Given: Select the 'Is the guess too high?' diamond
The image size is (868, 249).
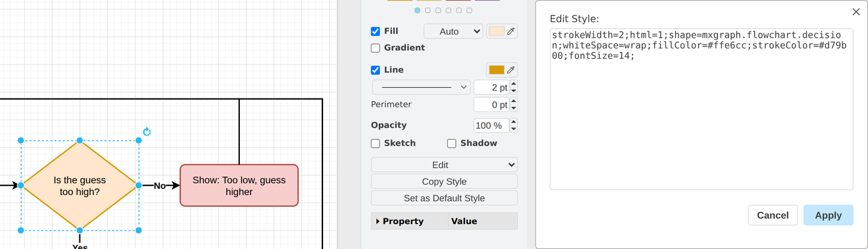Looking at the screenshot, I should pyautogui.click(x=79, y=185).
